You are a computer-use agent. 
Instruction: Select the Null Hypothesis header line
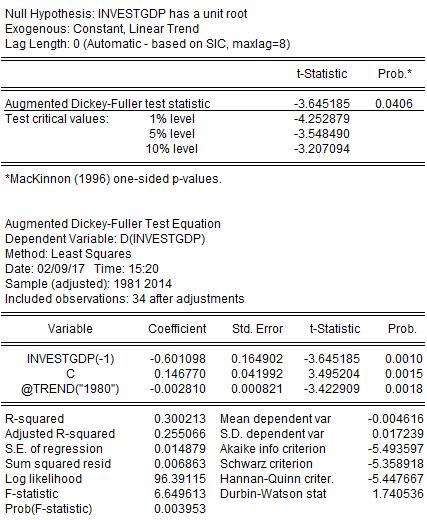click(x=126, y=14)
